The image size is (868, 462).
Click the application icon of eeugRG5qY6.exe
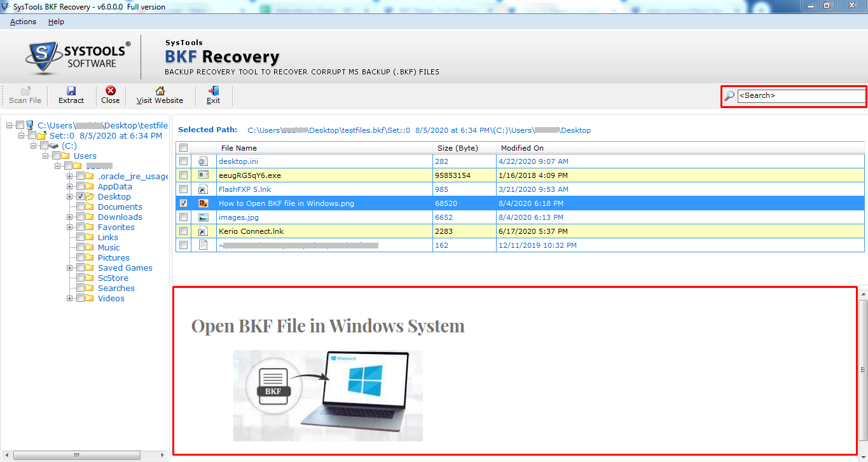pyautogui.click(x=203, y=175)
